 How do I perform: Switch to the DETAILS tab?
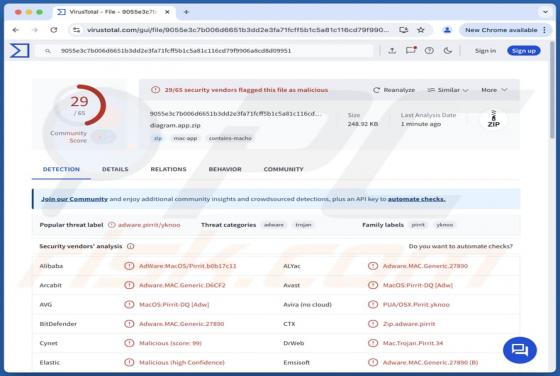[x=115, y=169]
